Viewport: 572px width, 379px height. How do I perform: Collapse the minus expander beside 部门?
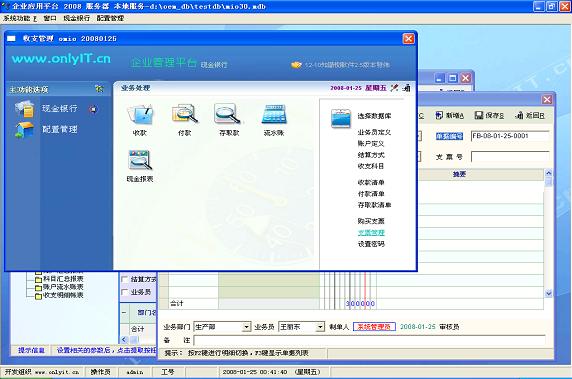pos(124,313)
